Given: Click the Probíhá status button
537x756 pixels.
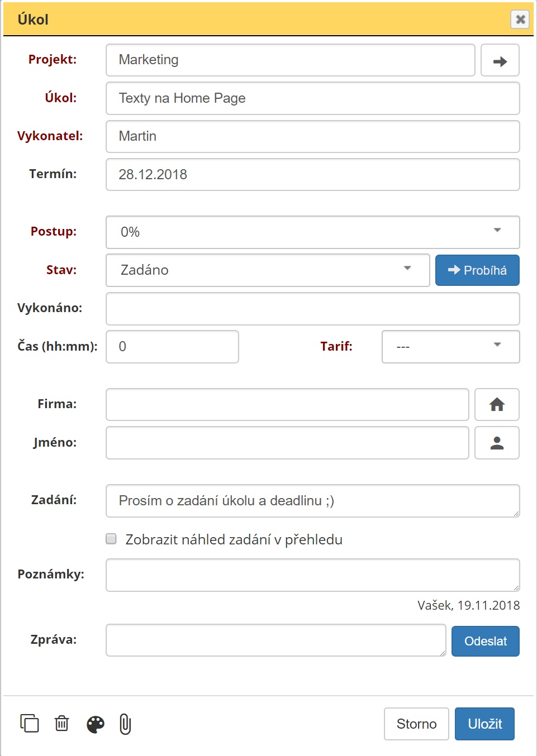Looking at the screenshot, I should [477, 270].
